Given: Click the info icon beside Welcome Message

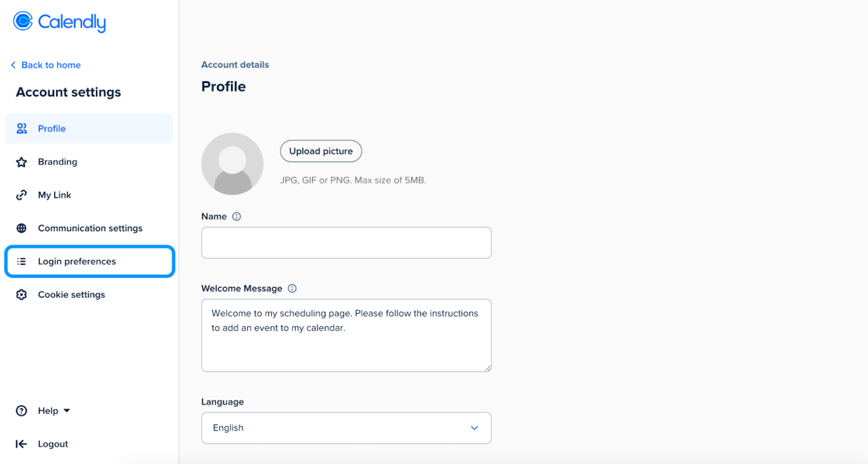Looking at the screenshot, I should (x=292, y=288).
